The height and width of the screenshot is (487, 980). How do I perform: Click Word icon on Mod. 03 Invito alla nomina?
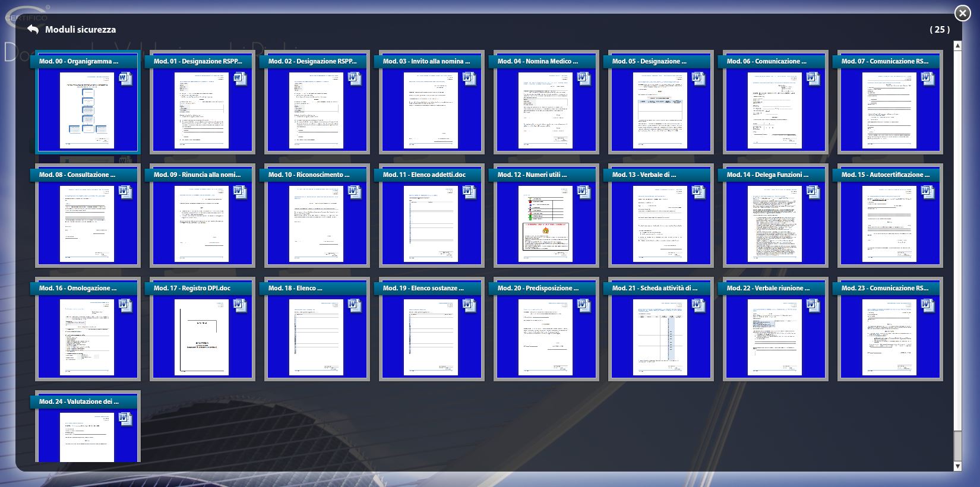point(469,78)
